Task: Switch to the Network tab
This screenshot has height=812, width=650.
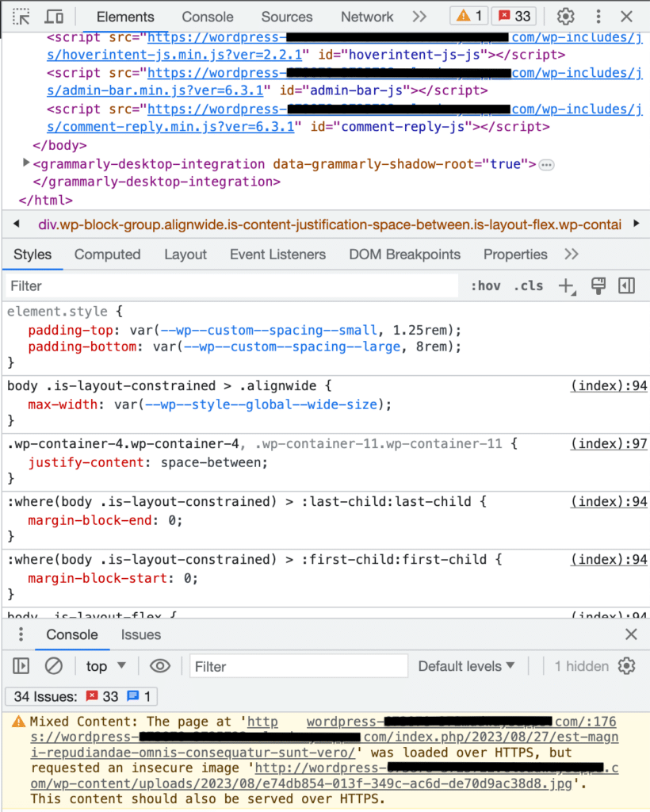Action: click(367, 17)
